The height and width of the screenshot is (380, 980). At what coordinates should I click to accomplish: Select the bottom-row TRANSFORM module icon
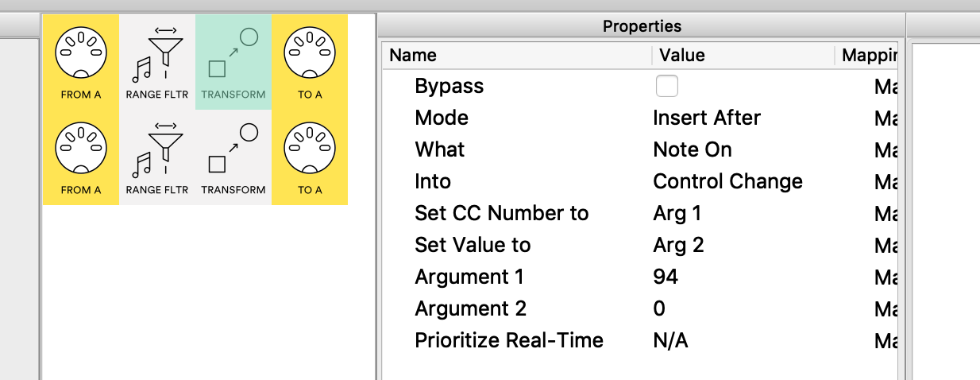233,156
